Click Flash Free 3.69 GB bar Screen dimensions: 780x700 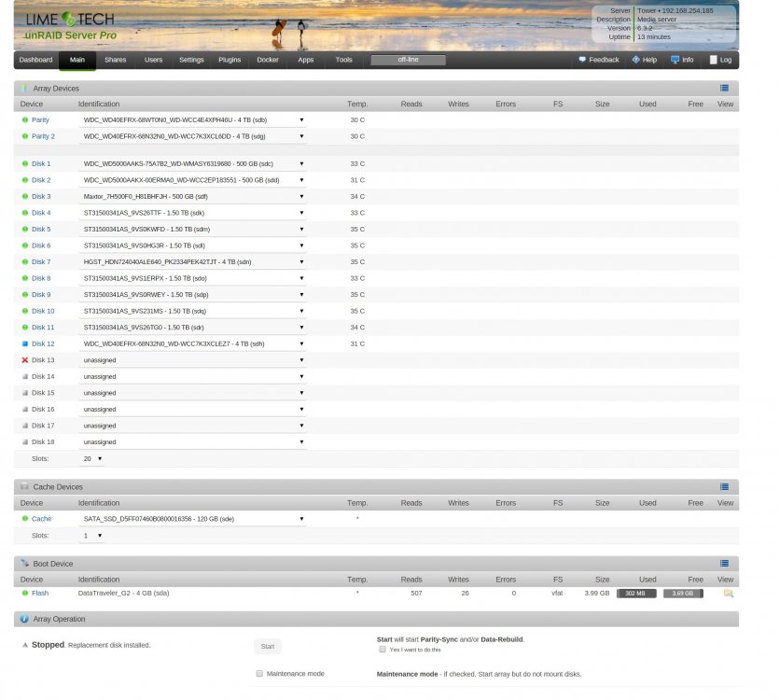(683, 593)
